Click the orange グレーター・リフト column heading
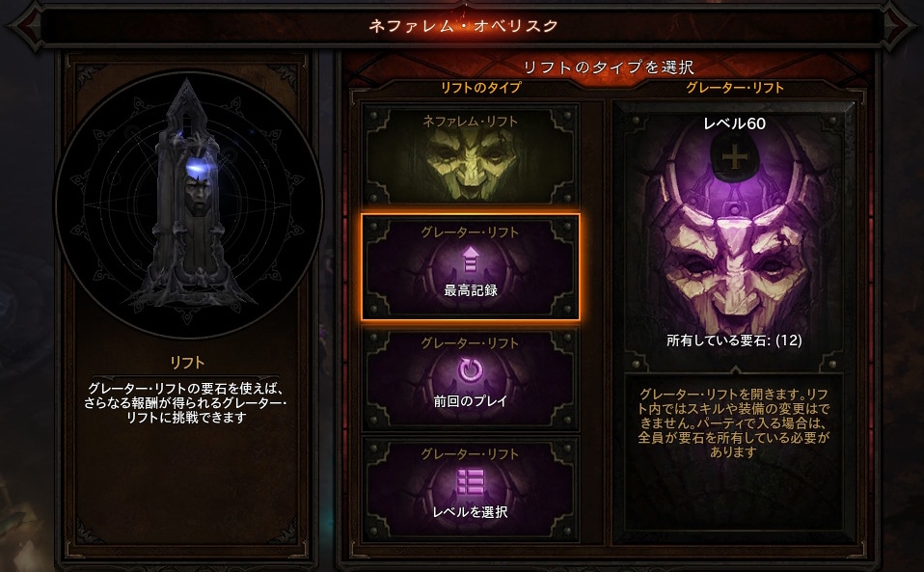 pos(735,88)
